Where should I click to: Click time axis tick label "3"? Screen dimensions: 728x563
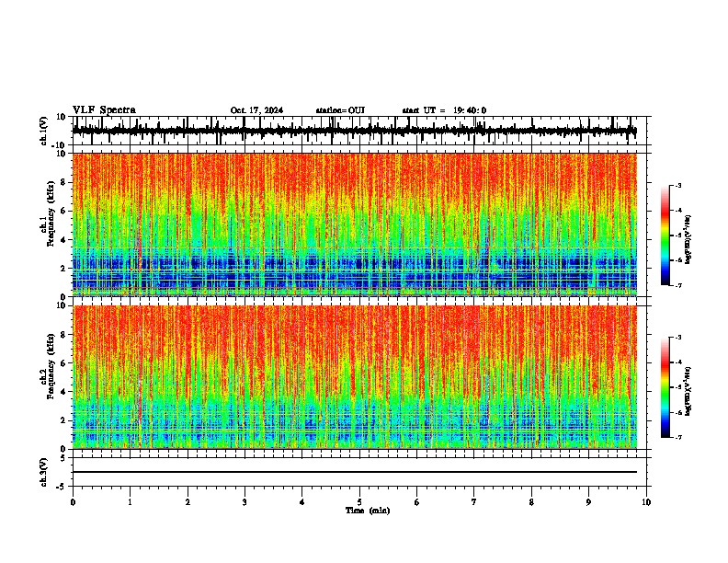[x=245, y=502]
